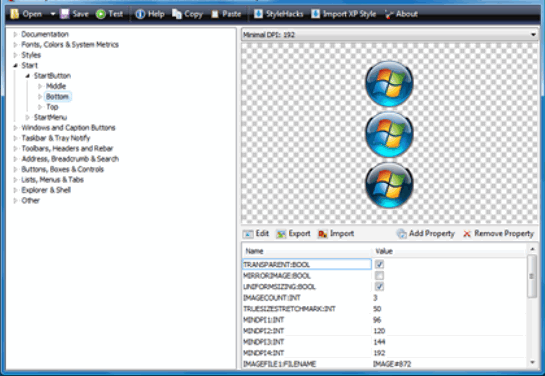
Task: Click the Open folder icon
Action: point(15,14)
